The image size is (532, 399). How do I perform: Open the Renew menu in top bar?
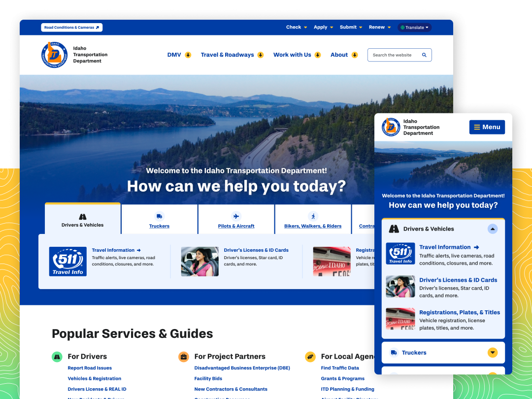[x=380, y=28]
